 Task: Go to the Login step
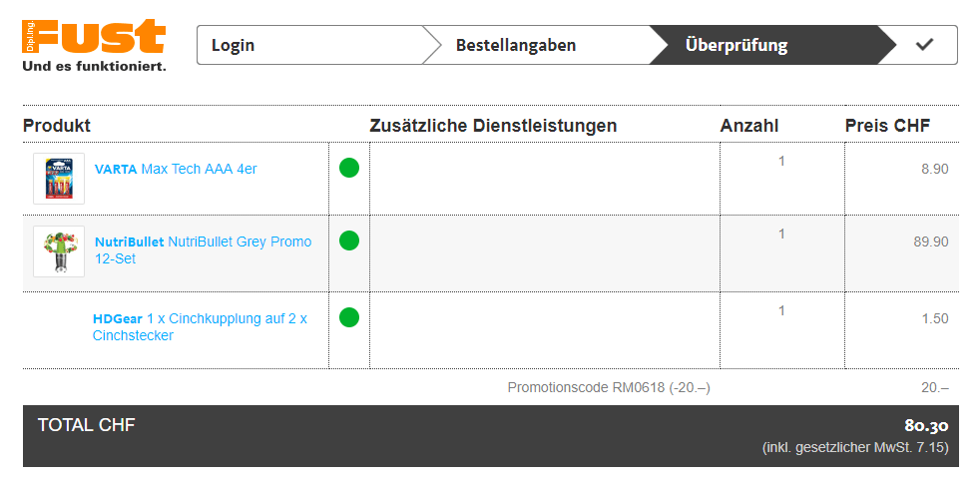coord(234,45)
